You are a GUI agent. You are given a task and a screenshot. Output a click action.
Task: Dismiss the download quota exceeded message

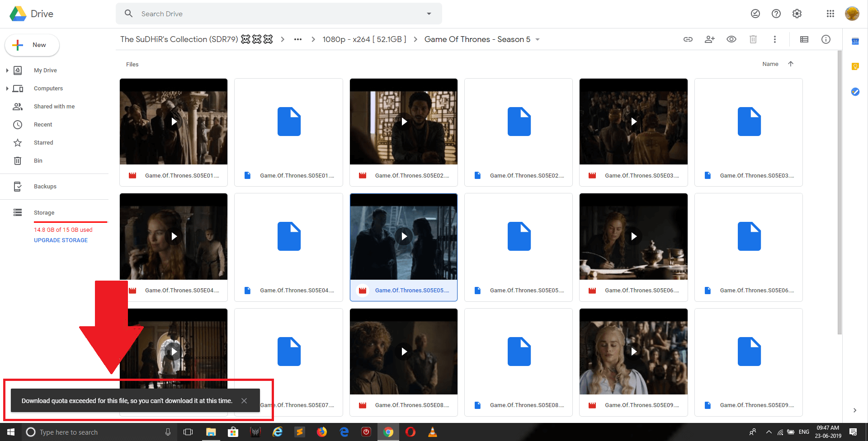click(244, 401)
